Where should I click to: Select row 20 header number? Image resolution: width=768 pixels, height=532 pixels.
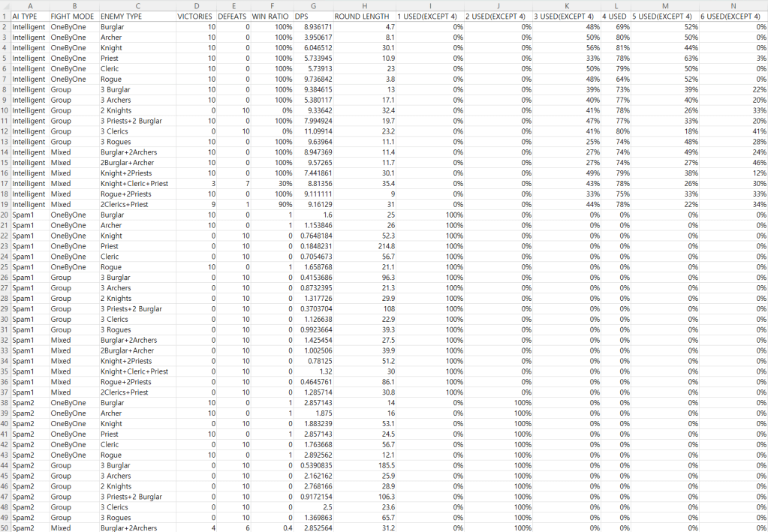click(5, 215)
